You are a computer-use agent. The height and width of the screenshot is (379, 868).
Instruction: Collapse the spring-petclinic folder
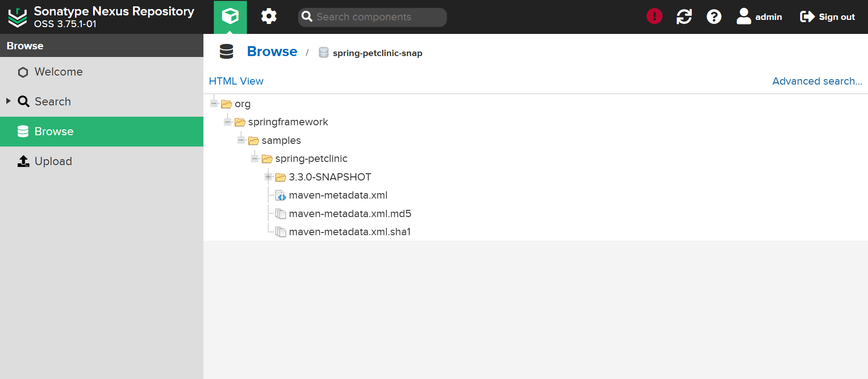click(x=255, y=158)
